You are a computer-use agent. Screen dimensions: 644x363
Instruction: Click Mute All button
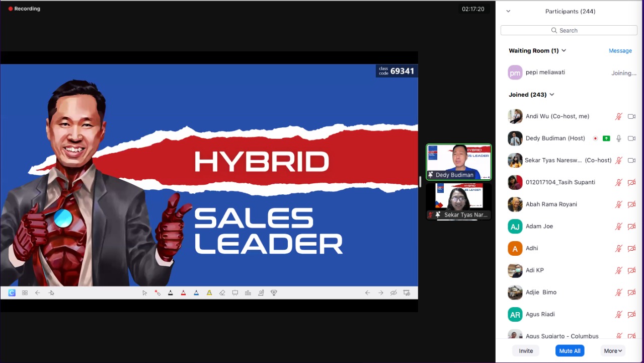click(570, 351)
